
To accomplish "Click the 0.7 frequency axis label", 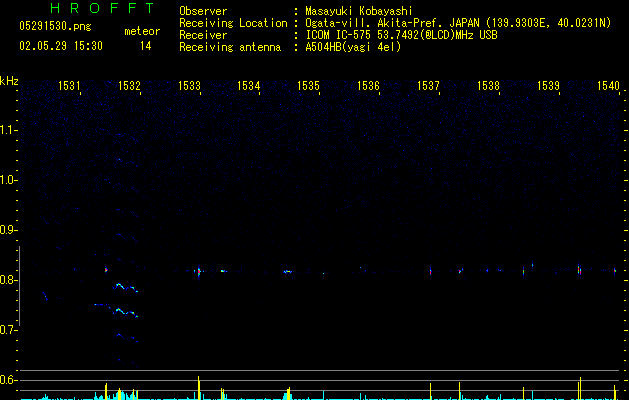I will 9,330.
